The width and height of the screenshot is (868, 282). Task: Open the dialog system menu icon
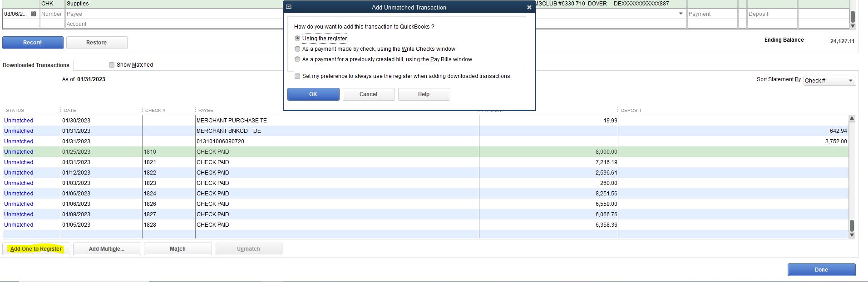[289, 7]
